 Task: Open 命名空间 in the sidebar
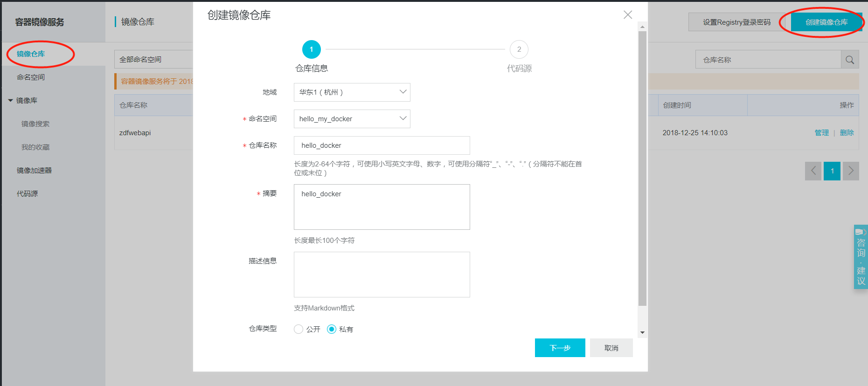[x=31, y=77]
